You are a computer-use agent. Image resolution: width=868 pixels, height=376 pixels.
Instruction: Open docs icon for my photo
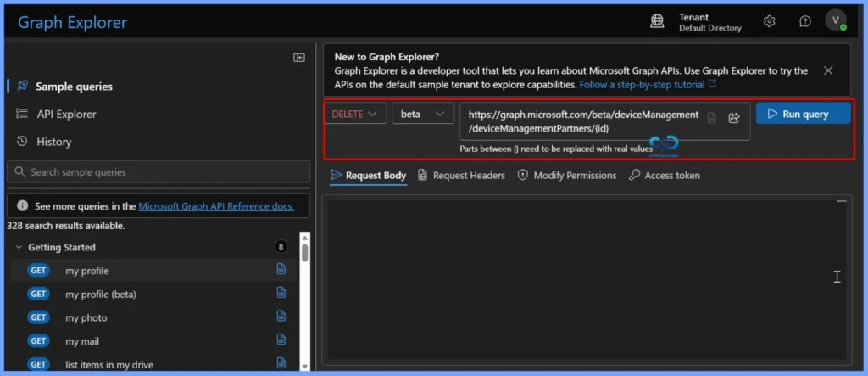coord(281,316)
